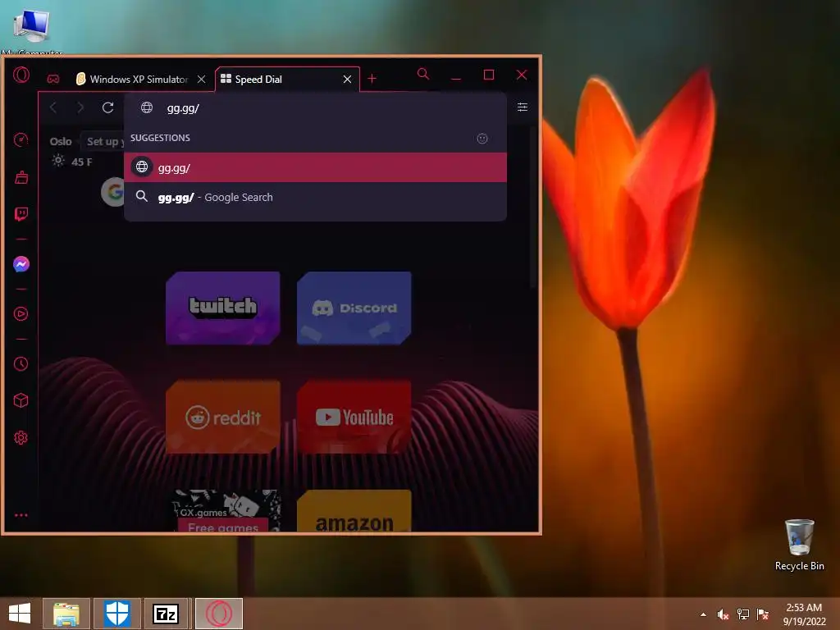This screenshot has width=840, height=630.
Task: Click the address bar containing gg.gg/
Action: coord(315,108)
